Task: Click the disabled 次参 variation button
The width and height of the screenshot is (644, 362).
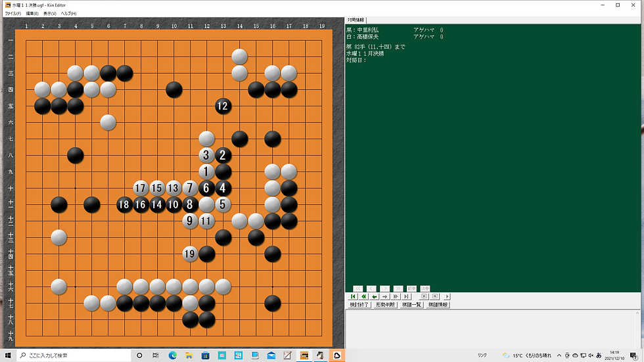Action: pos(425,288)
